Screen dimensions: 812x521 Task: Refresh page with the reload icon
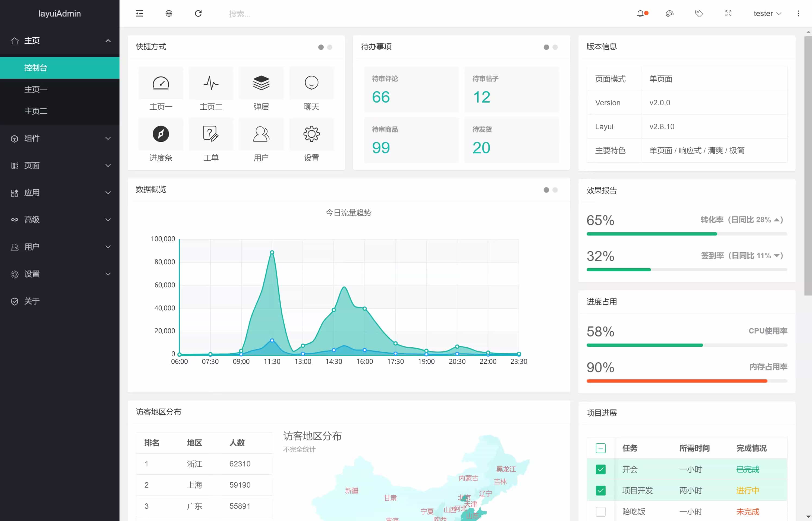(x=198, y=14)
